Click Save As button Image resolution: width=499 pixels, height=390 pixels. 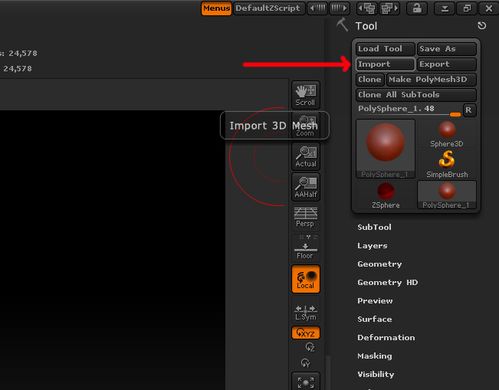tap(447, 49)
